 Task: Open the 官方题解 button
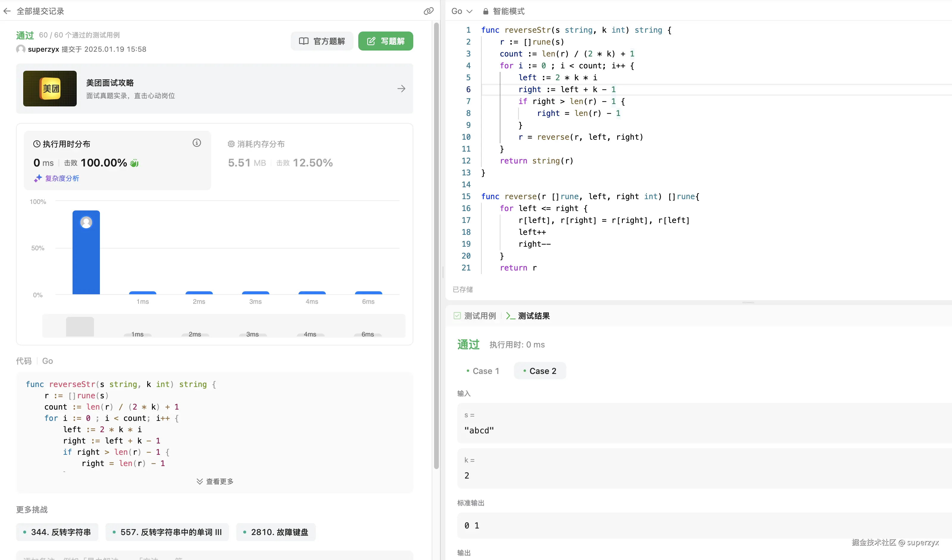(x=322, y=41)
